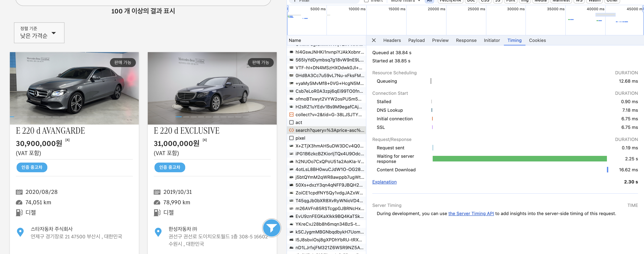Click the location pin for 한성자동차

pyautogui.click(x=158, y=232)
